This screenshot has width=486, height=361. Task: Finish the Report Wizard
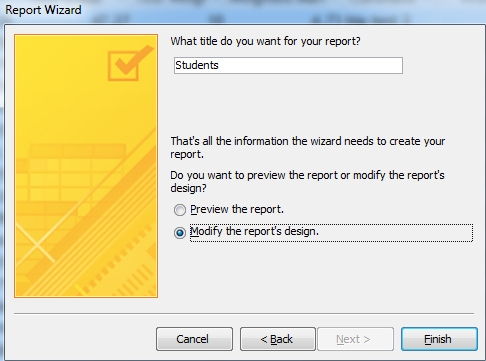point(439,339)
